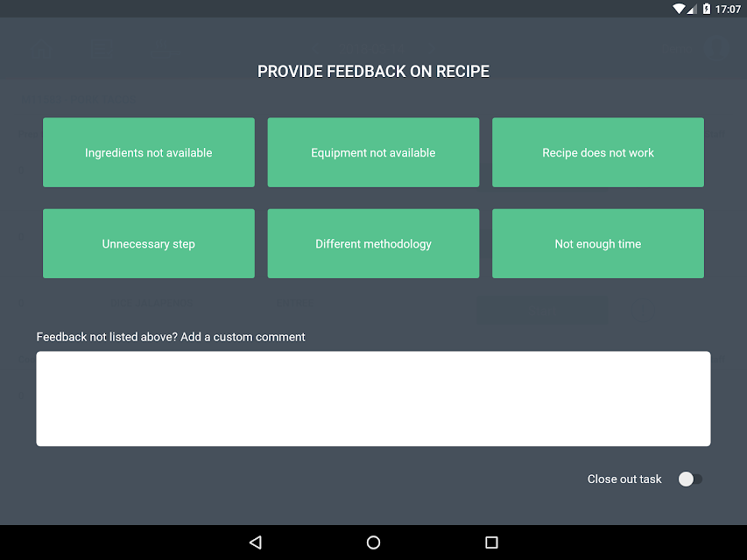Tap the cellular signal status icon
Viewport: 747px width, 560px height.
(692, 9)
